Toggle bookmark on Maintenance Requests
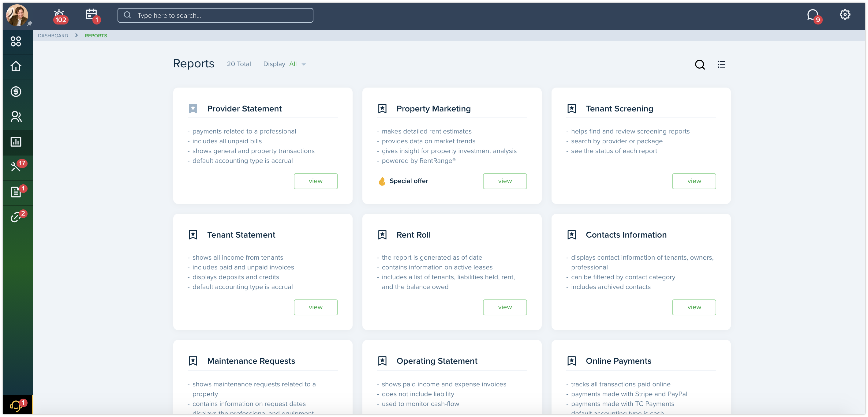Image resolution: width=868 pixels, height=417 pixels. coord(193,361)
